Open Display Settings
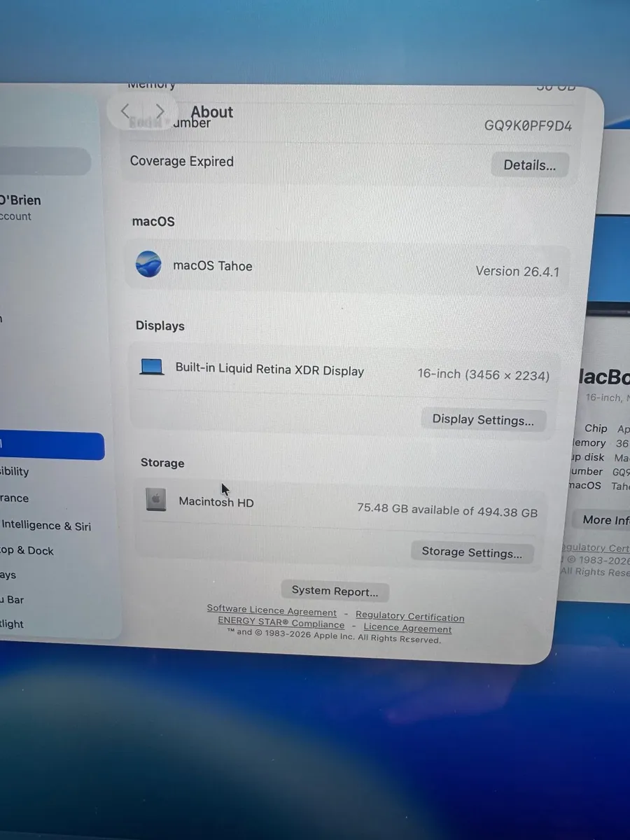Image resolution: width=630 pixels, height=840 pixels. click(x=483, y=419)
